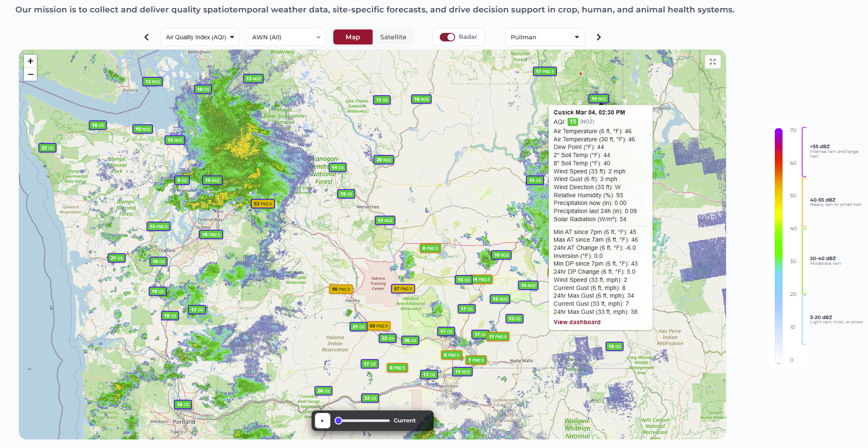Open the Air Quality Index (AQI) dropdown
868x448 pixels.
click(200, 37)
